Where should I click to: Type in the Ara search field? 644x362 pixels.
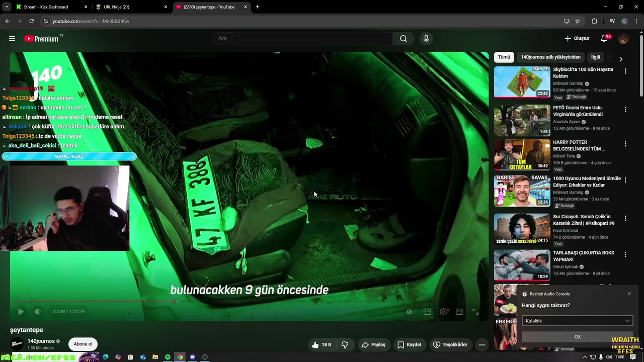pyautogui.click(x=303, y=39)
